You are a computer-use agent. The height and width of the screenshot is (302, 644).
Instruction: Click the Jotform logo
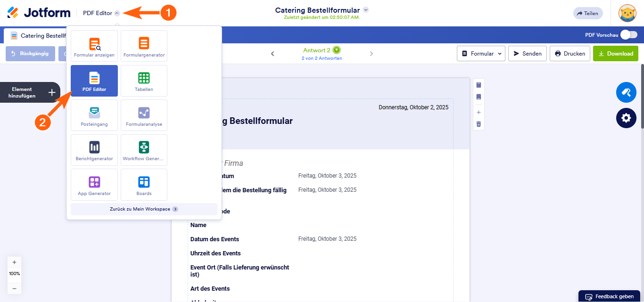[x=39, y=13]
